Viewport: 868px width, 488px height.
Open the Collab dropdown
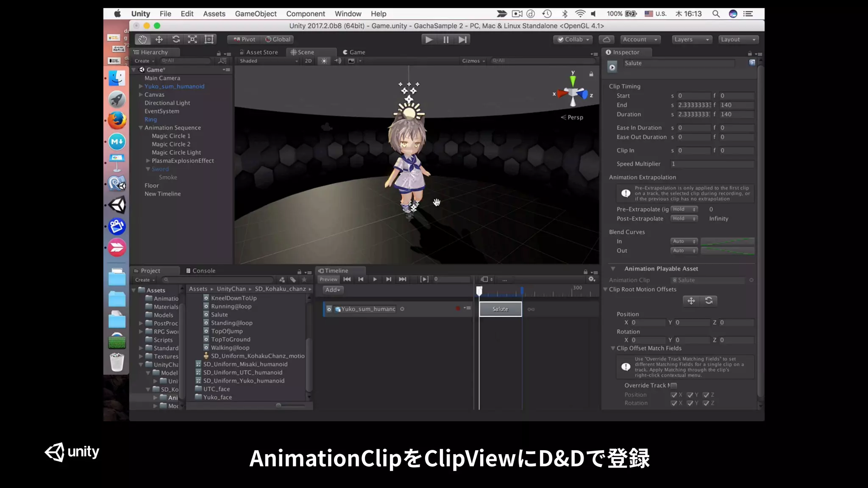tap(573, 39)
